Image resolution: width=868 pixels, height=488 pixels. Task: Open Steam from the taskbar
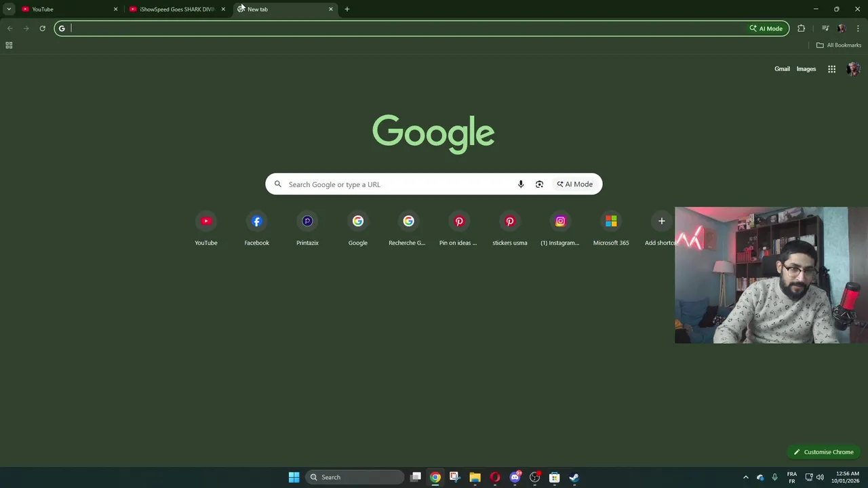pos(574,477)
